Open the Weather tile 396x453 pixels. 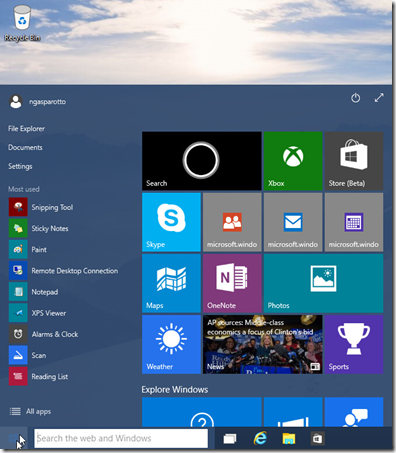[x=171, y=344]
